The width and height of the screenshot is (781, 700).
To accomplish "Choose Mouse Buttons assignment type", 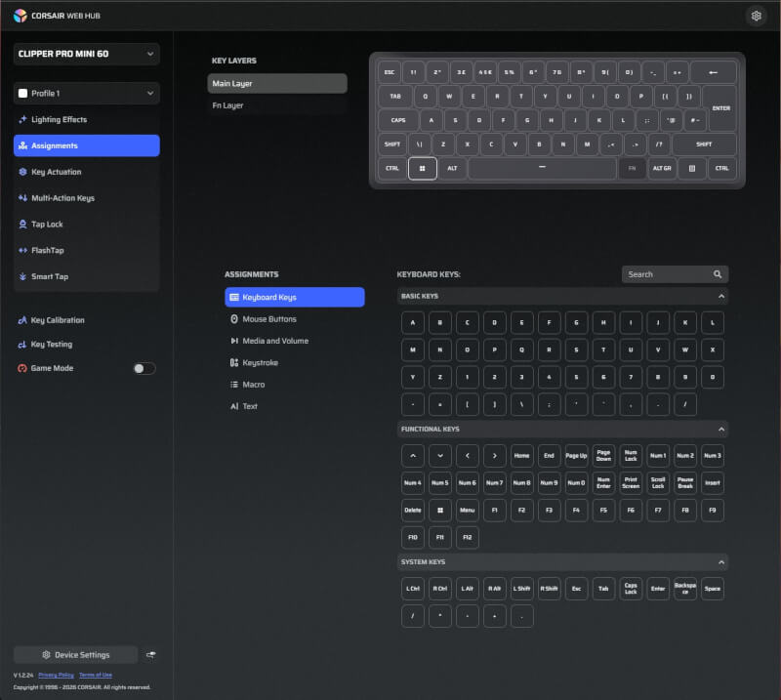I will click(x=295, y=319).
